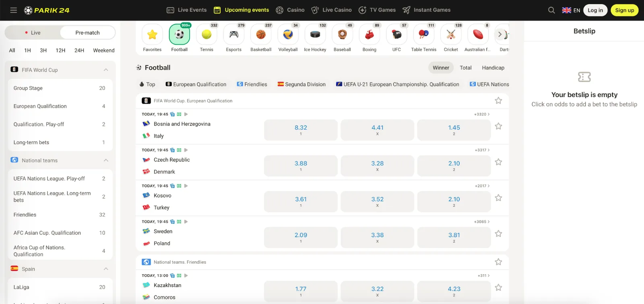Select the Tennis sport icon
644x304 pixels.
pos(206,35)
